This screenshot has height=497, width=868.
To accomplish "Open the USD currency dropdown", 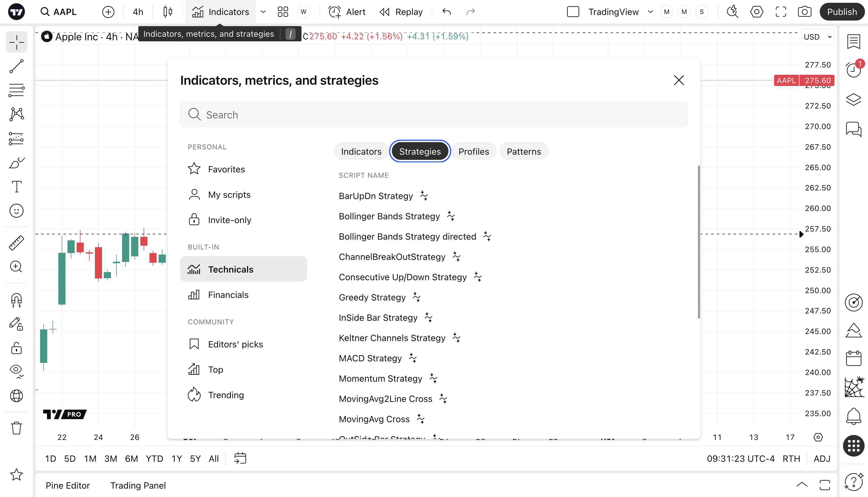I will pos(817,37).
